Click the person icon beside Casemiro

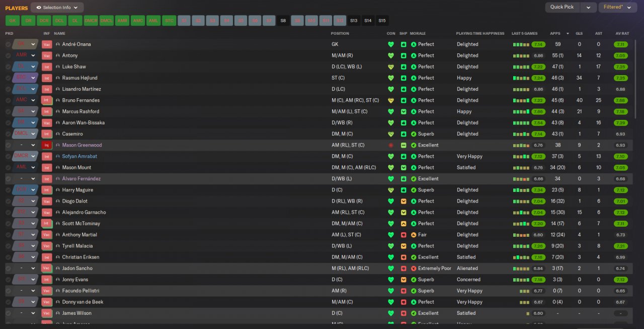58,134
